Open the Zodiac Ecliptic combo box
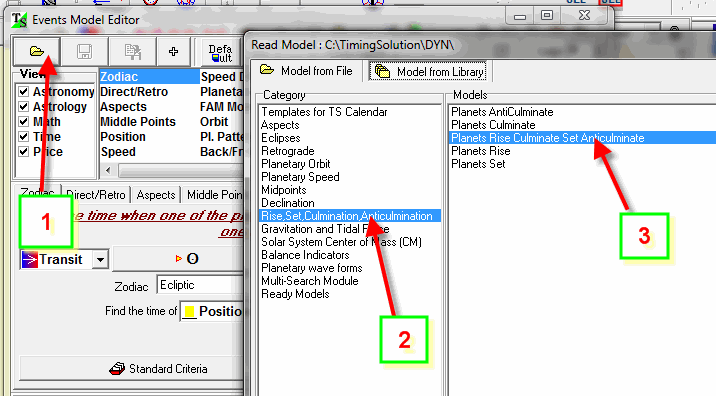The image size is (716, 396). [200, 285]
